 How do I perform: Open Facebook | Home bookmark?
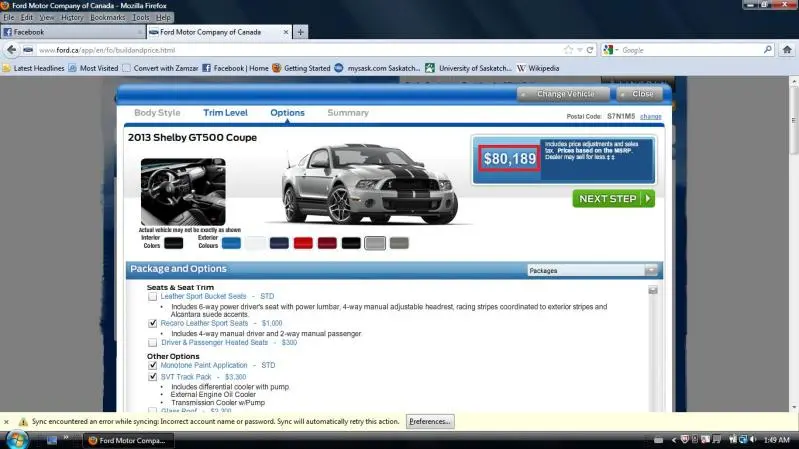[235, 68]
